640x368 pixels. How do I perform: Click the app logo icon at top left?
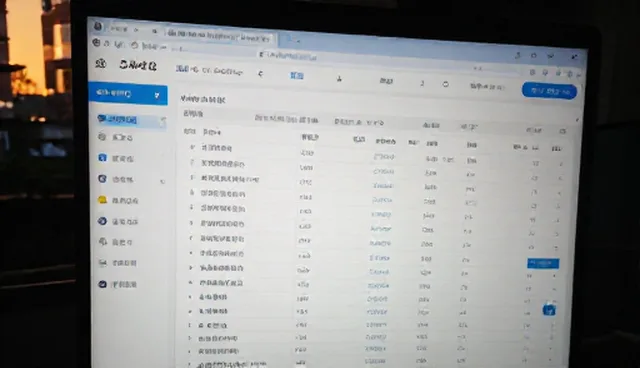coord(101,64)
